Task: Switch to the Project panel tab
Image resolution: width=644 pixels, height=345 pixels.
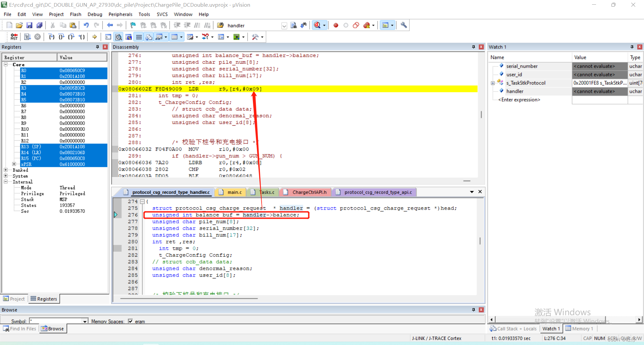Action: (14, 299)
